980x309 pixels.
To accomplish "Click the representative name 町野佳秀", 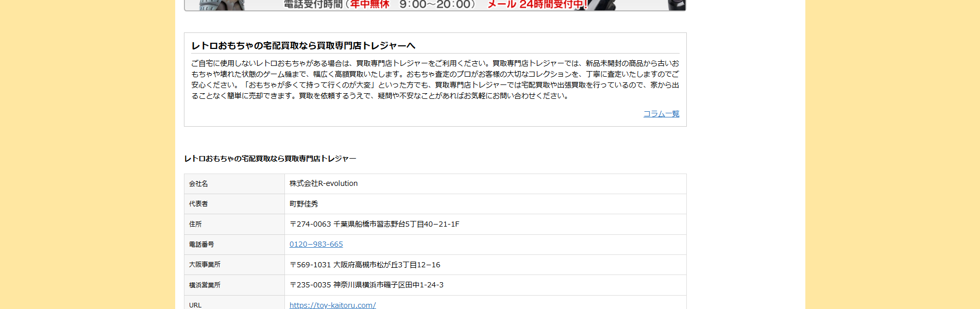I will coord(303,204).
